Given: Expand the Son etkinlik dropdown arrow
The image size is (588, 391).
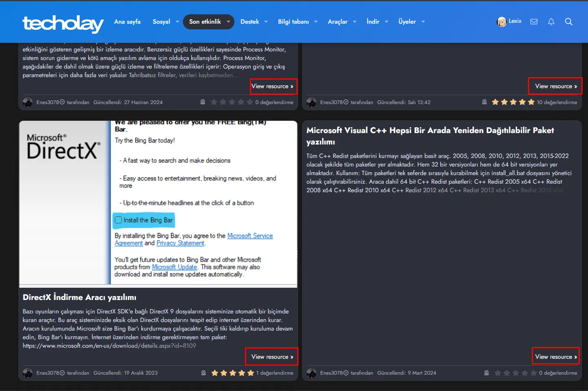Looking at the screenshot, I should click(228, 22).
